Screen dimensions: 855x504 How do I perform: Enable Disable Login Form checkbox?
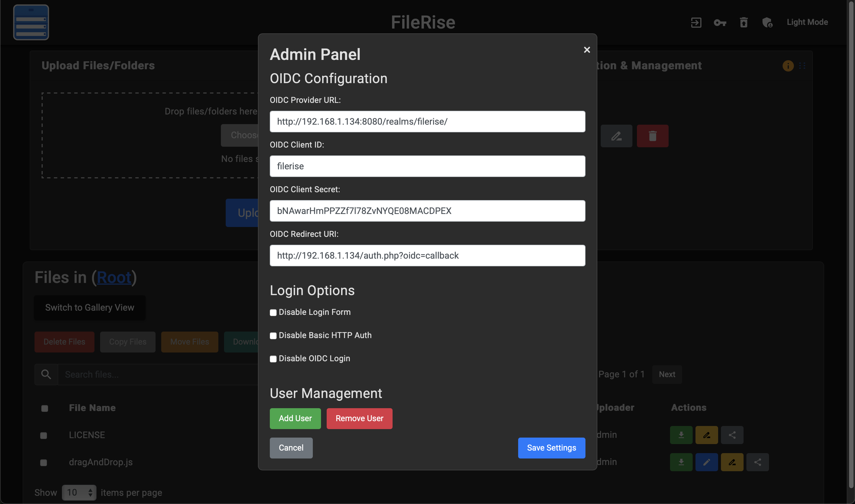pyautogui.click(x=273, y=312)
